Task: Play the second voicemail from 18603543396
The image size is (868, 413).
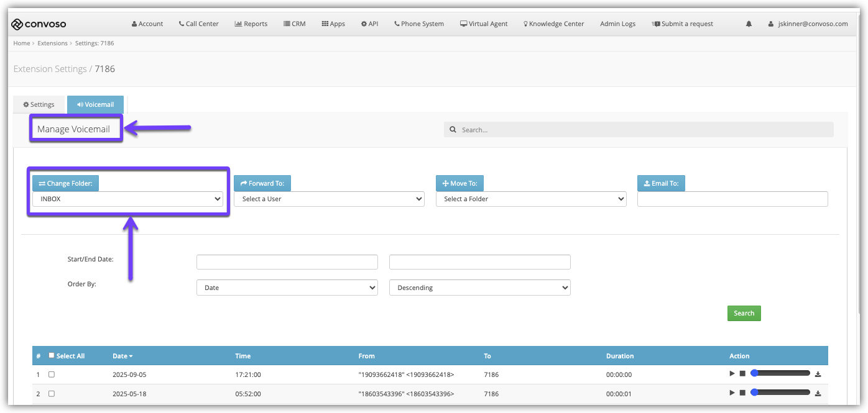Action: (x=732, y=393)
